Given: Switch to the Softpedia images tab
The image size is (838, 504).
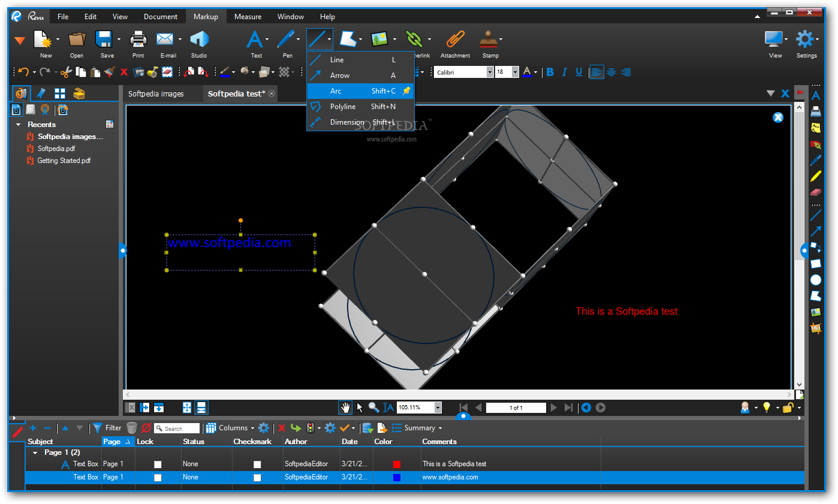Looking at the screenshot, I should tap(156, 93).
